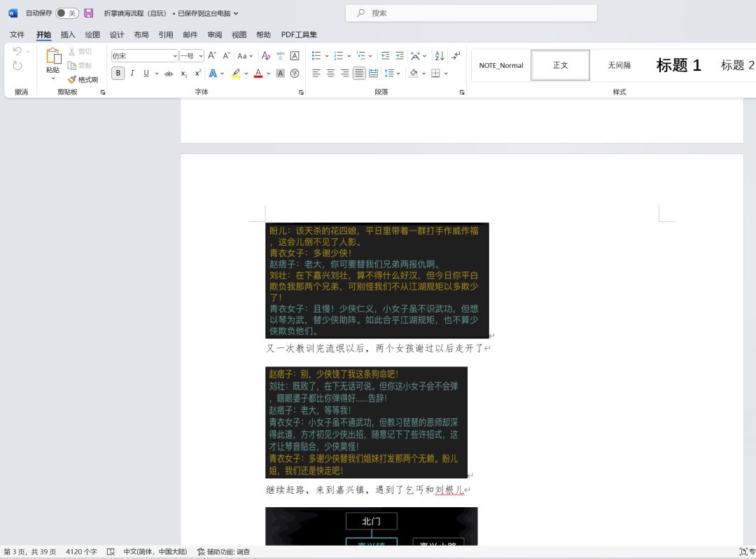
Task: Click the Decrease Indent icon
Action: pyautogui.click(x=385, y=56)
